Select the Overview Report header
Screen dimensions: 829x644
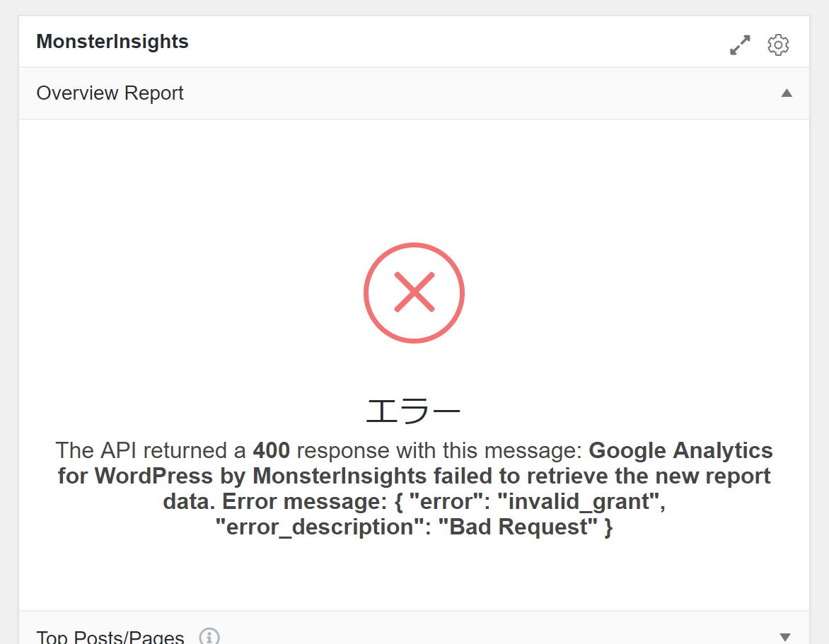click(414, 93)
